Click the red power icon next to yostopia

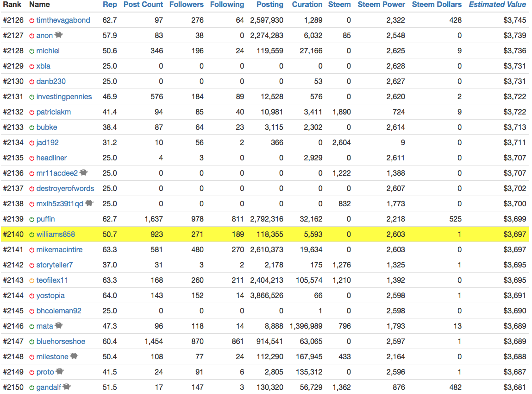tap(32, 296)
